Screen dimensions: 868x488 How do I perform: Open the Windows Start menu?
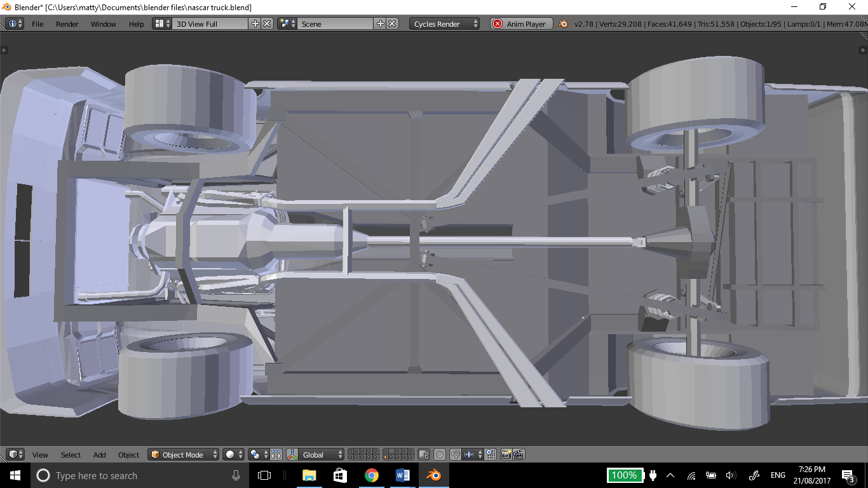coord(15,475)
